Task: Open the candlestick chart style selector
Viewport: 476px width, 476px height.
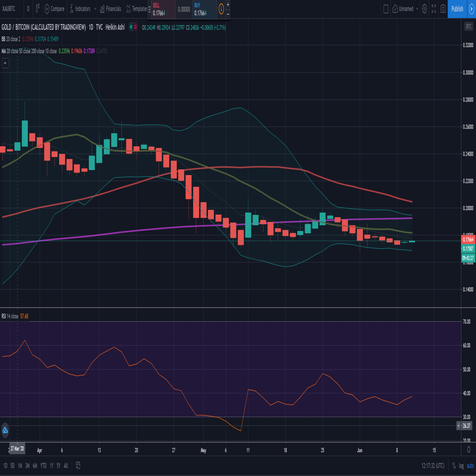Action: 38,8
